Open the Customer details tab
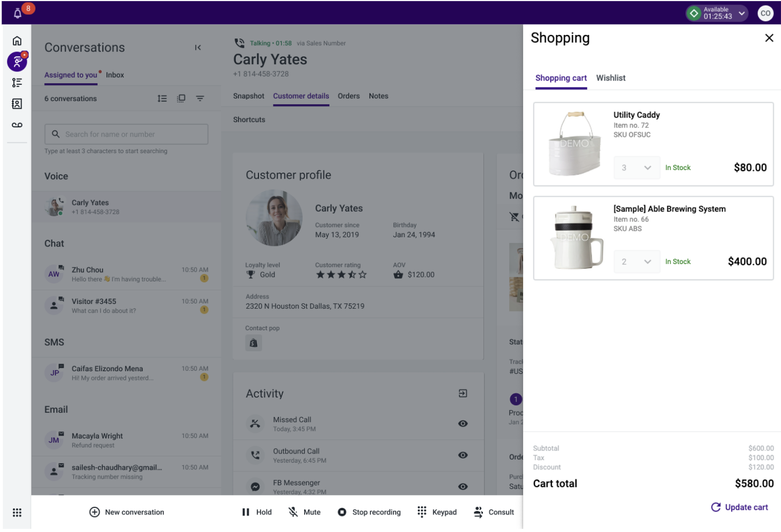The width and height of the screenshot is (781, 532). [x=301, y=96]
